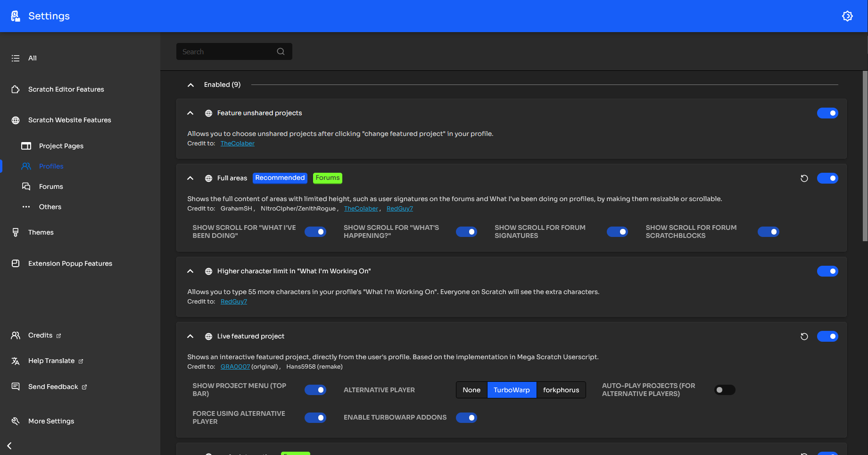Click the Forums chat icon
Viewport: 868px width, 455px height.
(26, 186)
